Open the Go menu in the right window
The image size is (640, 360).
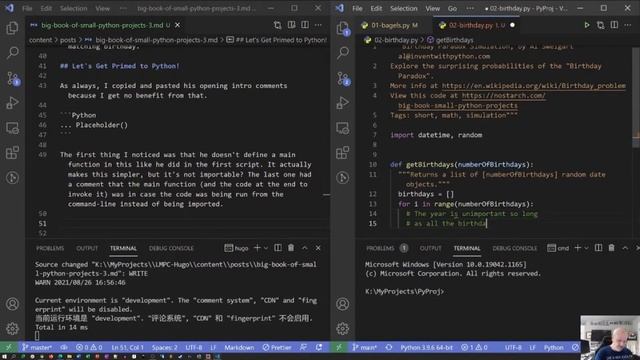[452, 8]
